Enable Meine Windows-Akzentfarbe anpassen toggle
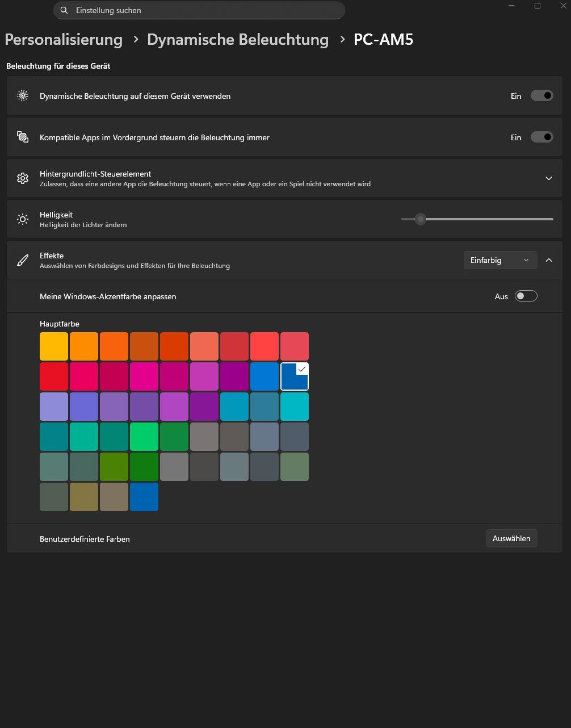This screenshot has height=728, width=571. tap(526, 296)
